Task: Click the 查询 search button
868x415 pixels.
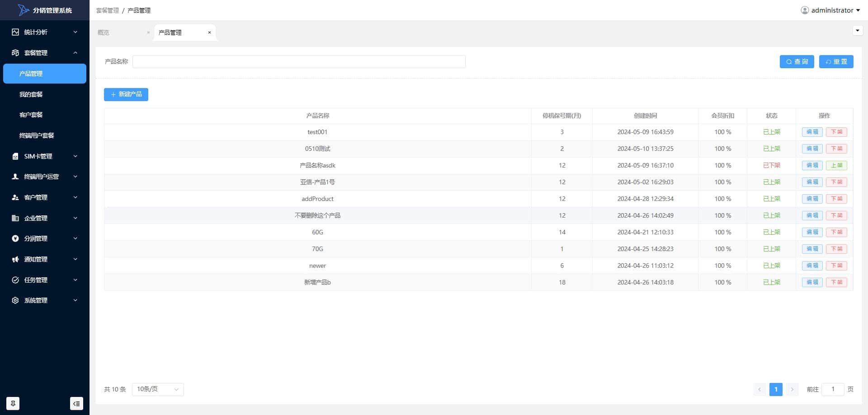Action: pyautogui.click(x=797, y=61)
